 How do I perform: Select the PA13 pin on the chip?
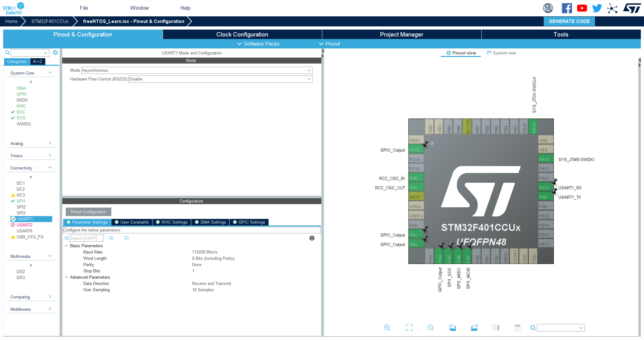coord(546,159)
